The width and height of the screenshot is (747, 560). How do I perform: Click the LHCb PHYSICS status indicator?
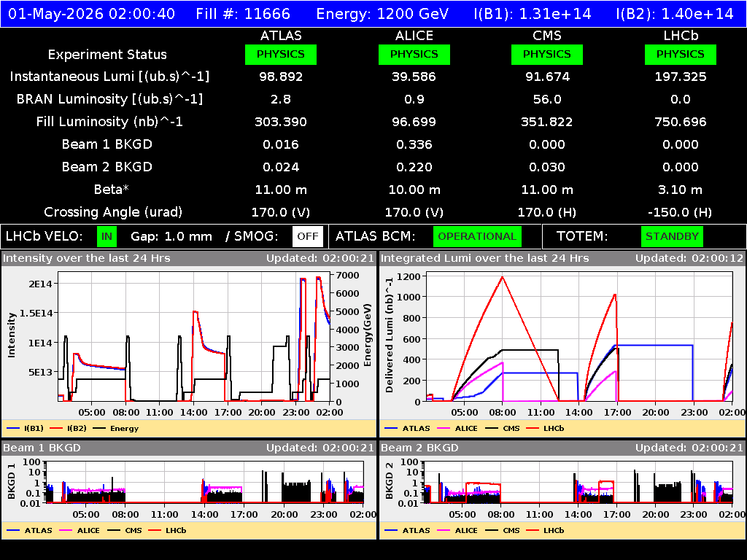[x=681, y=54]
